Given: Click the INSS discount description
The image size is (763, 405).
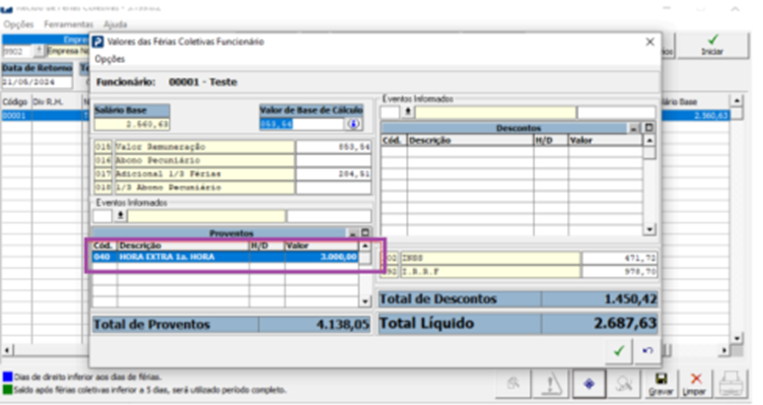Looking at the screenshot, I should (x=490, y=258).
